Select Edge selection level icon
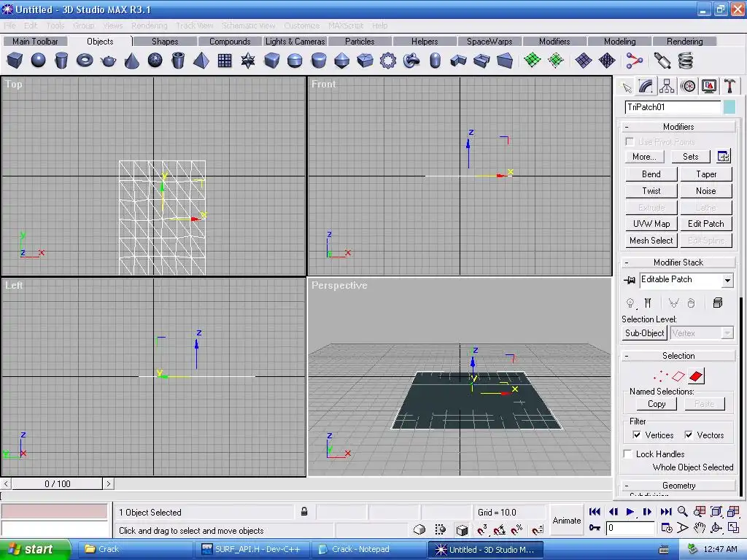Screen dimensions: 747x560 (x=678, y=376)
